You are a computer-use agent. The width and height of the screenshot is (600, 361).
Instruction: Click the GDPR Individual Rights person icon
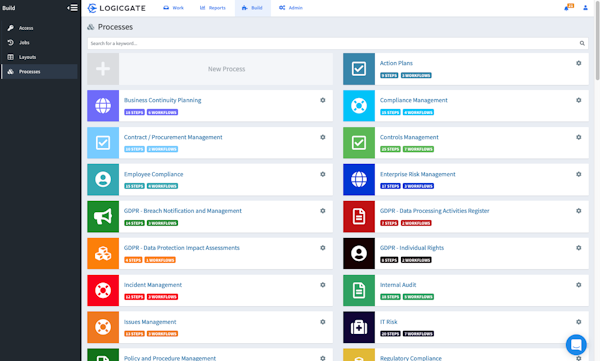click(x=359, y=253)
